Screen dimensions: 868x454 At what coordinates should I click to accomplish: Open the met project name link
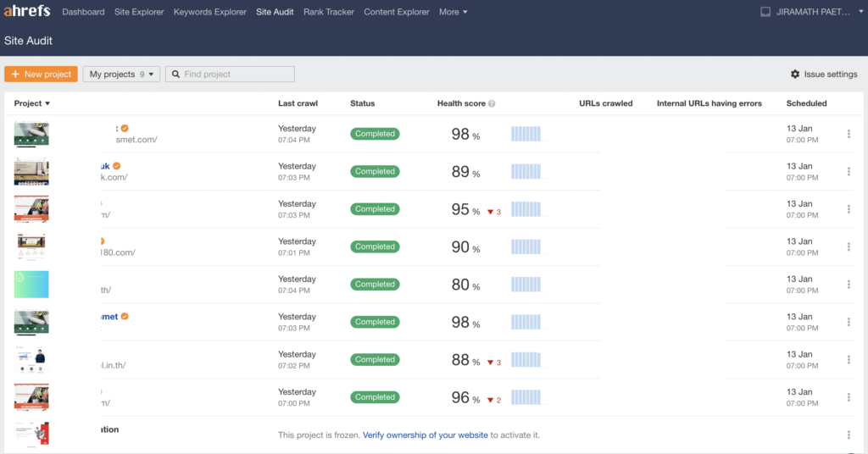click(x=109, y=316)
